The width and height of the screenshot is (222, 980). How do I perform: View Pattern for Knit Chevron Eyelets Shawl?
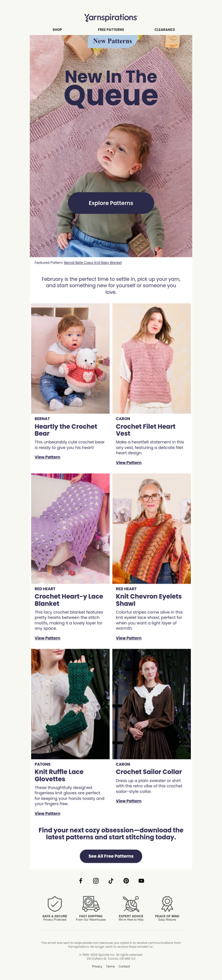[x=129, y=638]
